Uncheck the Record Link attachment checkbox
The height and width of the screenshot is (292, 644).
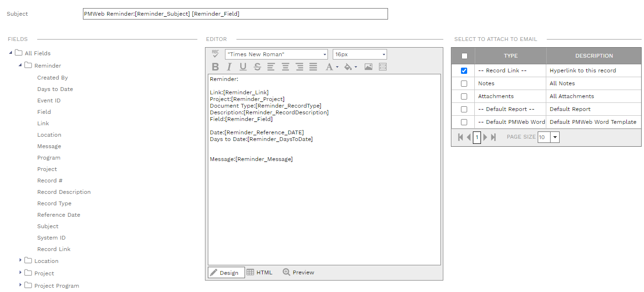[464, 70]
